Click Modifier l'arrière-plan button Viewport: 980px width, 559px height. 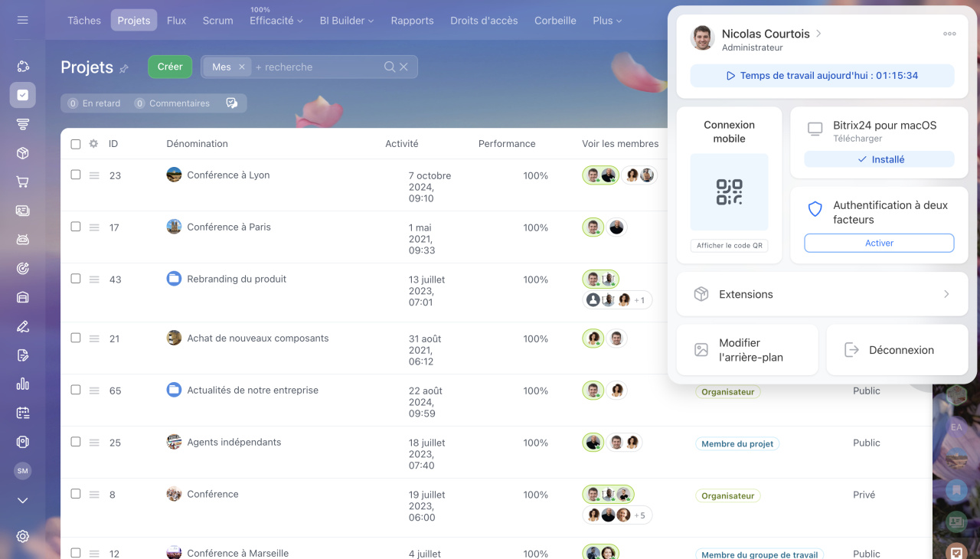(747, 350)
